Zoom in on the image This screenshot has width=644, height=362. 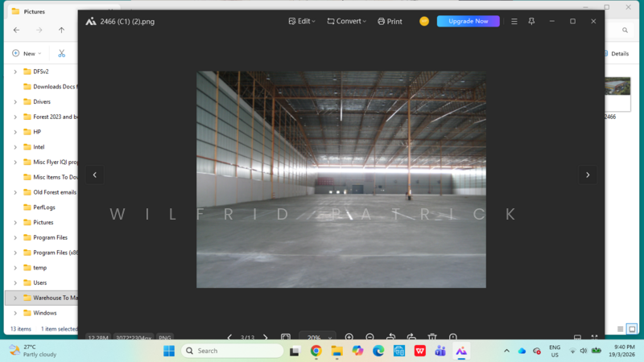(349, 338)
